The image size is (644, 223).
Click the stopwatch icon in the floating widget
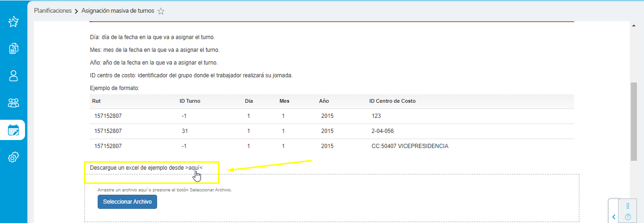coord(628,217)
